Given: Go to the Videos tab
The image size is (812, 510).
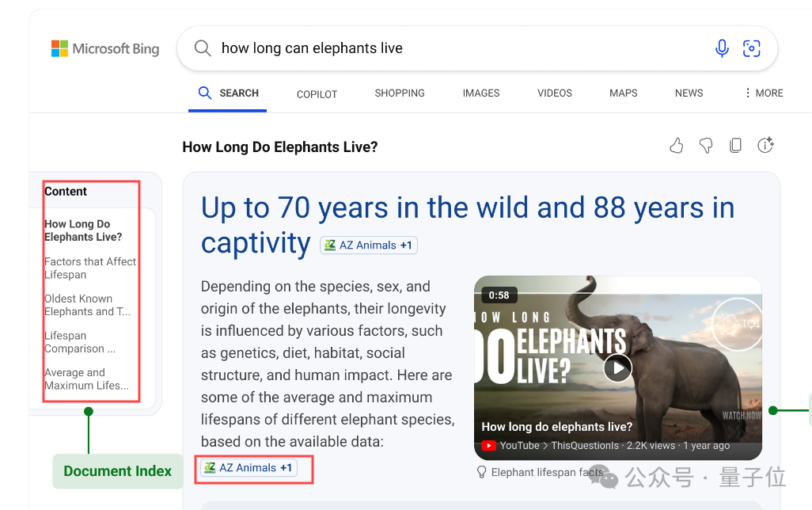Looking at the screenshot, I should [x=555, y=93].
